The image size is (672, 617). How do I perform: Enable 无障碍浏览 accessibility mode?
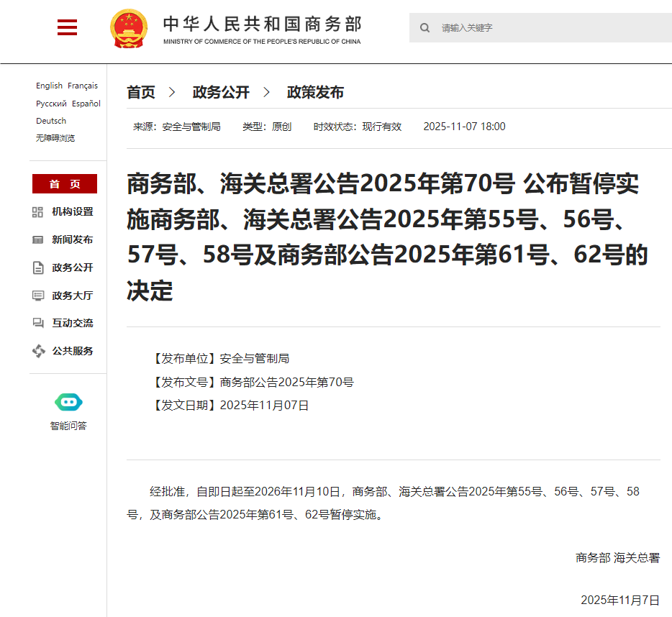[x=55, y=138]
